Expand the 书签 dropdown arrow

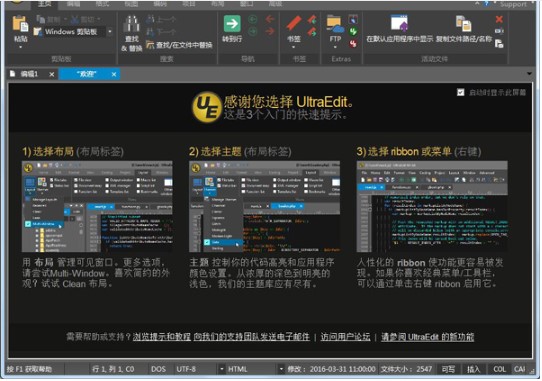coord(293,47)
